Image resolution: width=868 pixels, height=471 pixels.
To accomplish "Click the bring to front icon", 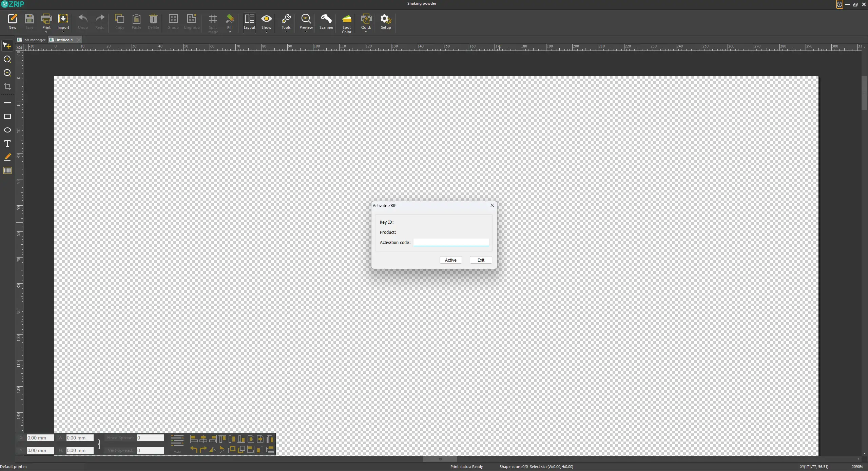I will coord(232,450).
